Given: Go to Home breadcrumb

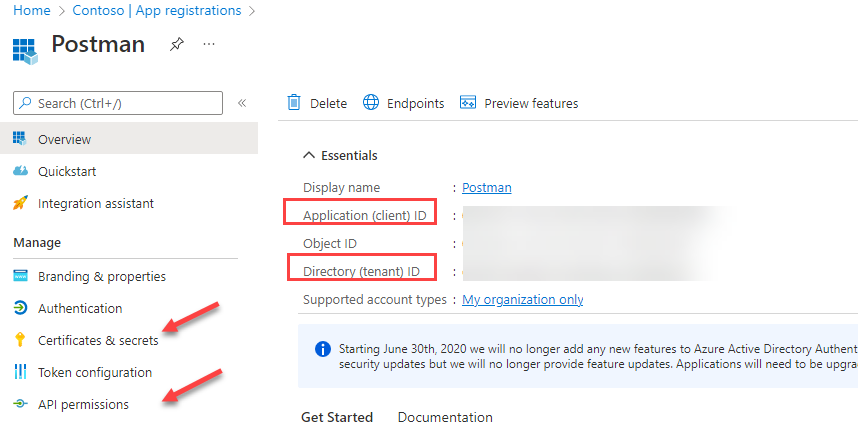Looking at the screenshot, I should coord(32,10).
